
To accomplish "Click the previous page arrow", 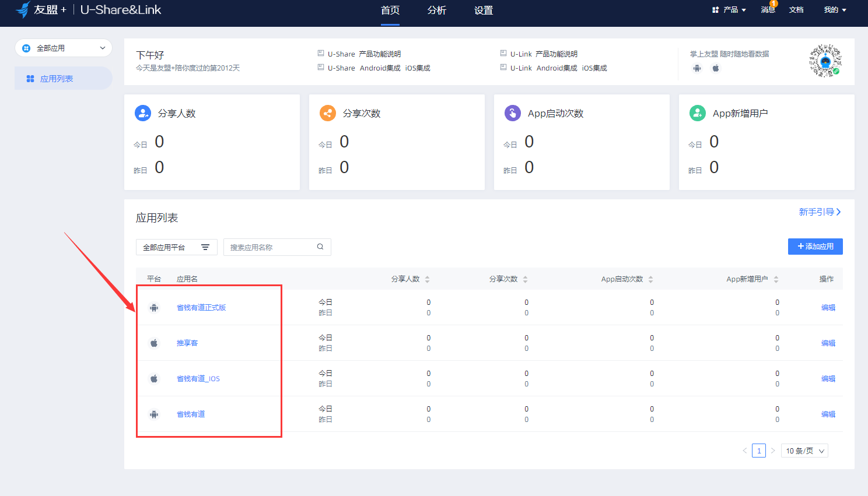I will pyautogui.click(x=744, y=451).
